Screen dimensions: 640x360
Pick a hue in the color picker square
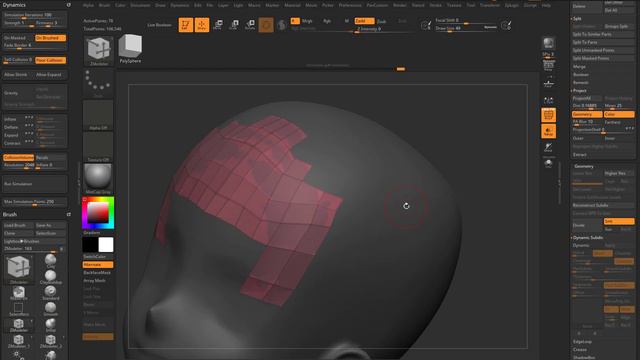98,213
